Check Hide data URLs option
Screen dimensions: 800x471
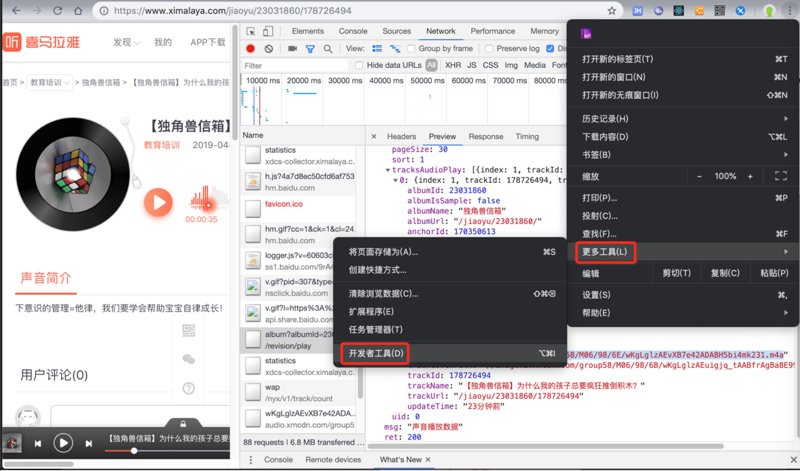pos(359,65)
